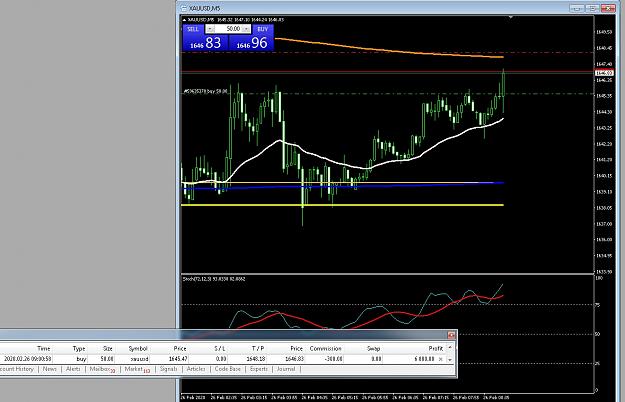Collapse one-click trading panel via triangle icon
This screenshot has width=625, height=402.
click(x=184, y=20)
